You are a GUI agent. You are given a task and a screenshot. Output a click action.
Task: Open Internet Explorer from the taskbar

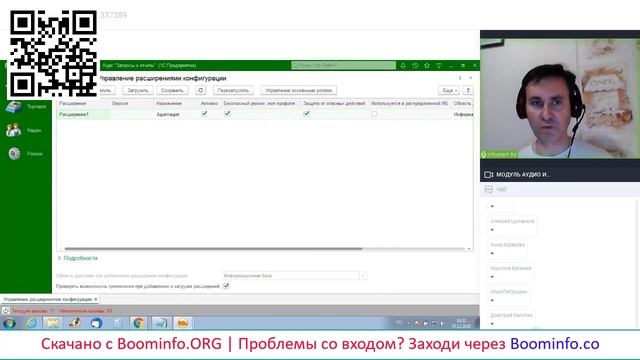pos(31,323)
